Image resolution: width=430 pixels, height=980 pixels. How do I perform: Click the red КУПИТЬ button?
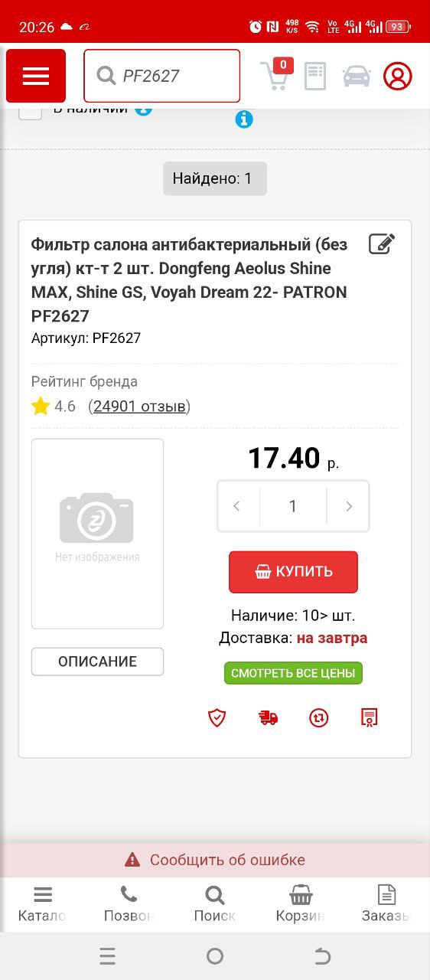tap(293, 572)
